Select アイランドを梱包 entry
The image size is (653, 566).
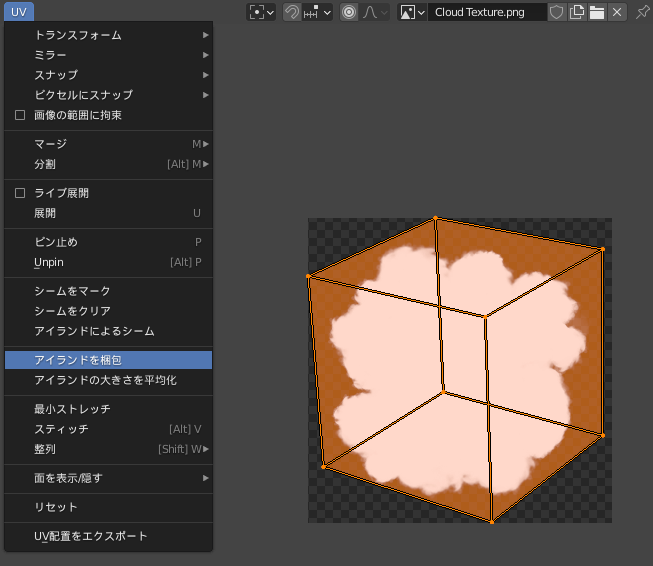pos(108,360)
